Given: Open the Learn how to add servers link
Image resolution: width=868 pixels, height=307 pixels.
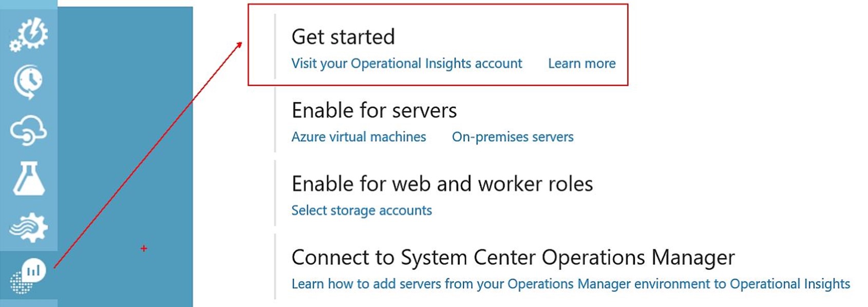Looking at the screenshot, I should click(571, 284).
